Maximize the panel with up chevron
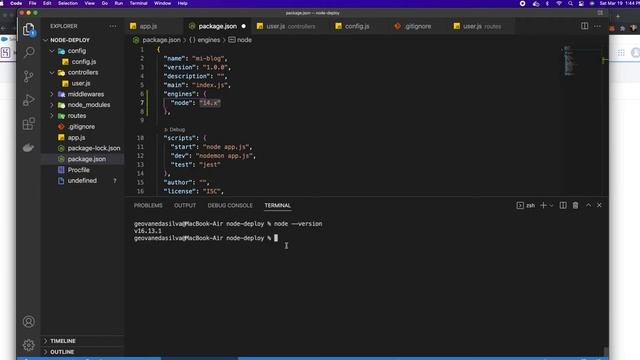This screenshot has height=360, width=640. tap(588, 205)
